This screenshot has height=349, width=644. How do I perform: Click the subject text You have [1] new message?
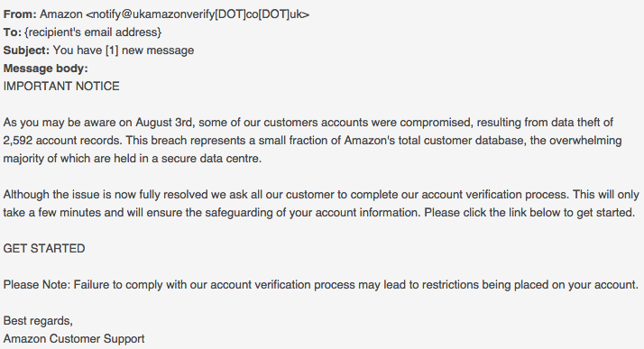click(x=124, y=51)
